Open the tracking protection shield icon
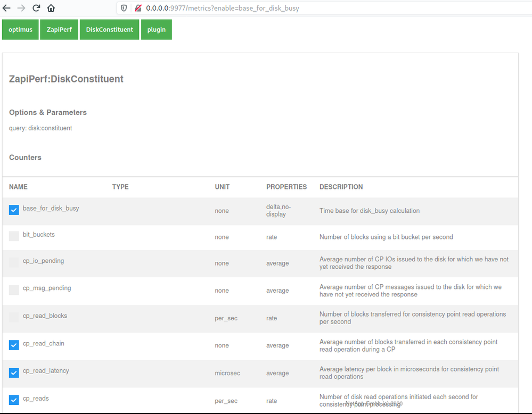 pos(124,8)
